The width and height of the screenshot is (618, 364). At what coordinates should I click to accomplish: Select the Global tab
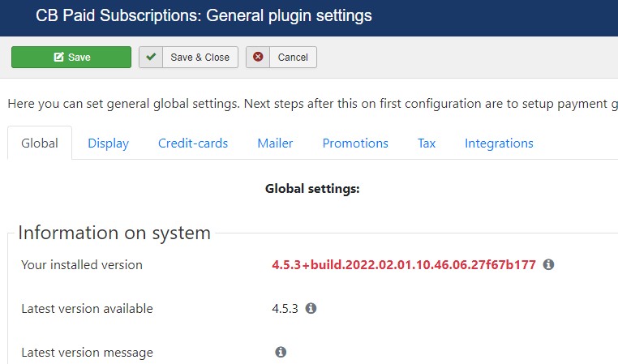pyautogui.click(x=40, y=143)
